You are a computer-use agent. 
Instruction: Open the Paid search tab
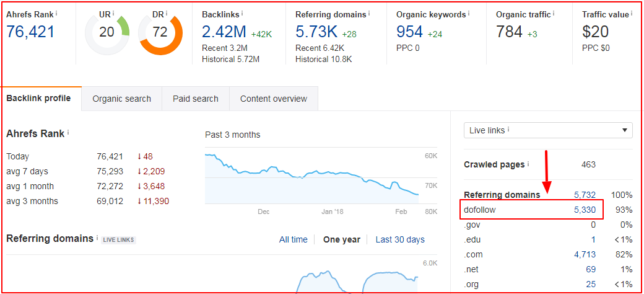tap(196, 99)
